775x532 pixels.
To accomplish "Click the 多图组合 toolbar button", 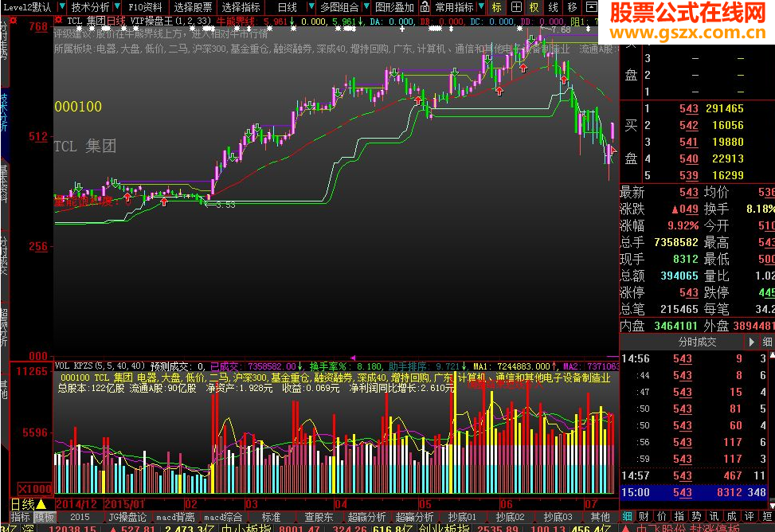I will pos(339,7).
